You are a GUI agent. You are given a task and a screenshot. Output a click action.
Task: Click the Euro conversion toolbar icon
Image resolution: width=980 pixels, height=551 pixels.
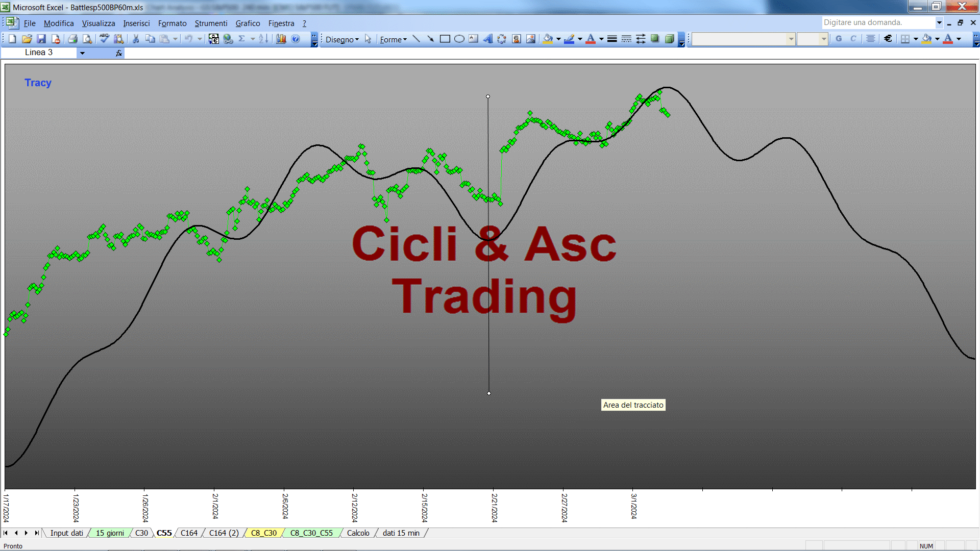click(214, 39)
